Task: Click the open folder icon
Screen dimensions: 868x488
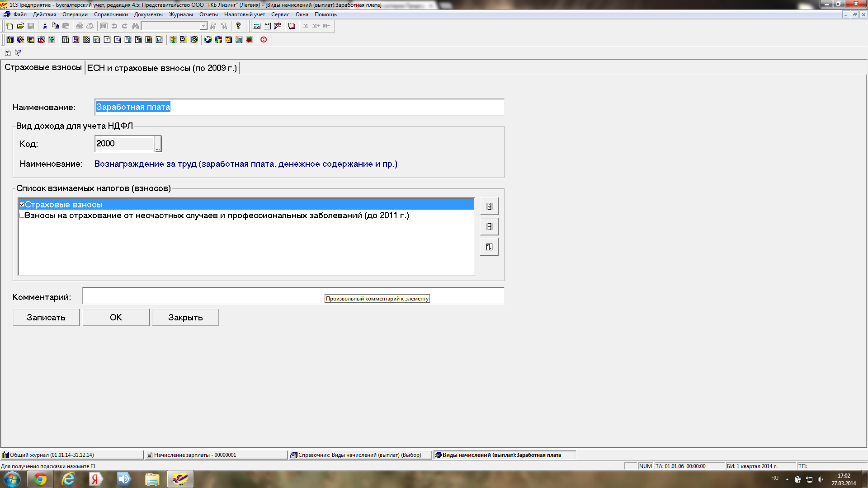Action: pyautogui.click(x=20, y=26)
